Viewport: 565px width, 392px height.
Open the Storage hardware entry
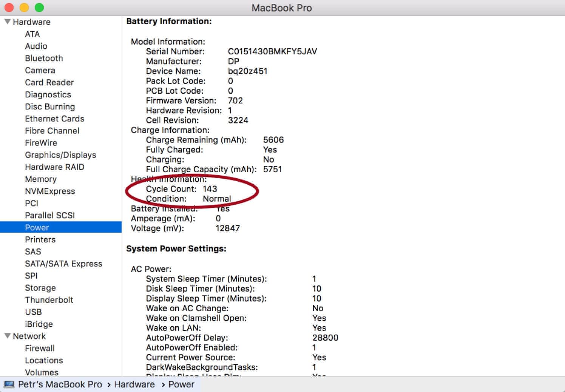[x=40, y=288]
